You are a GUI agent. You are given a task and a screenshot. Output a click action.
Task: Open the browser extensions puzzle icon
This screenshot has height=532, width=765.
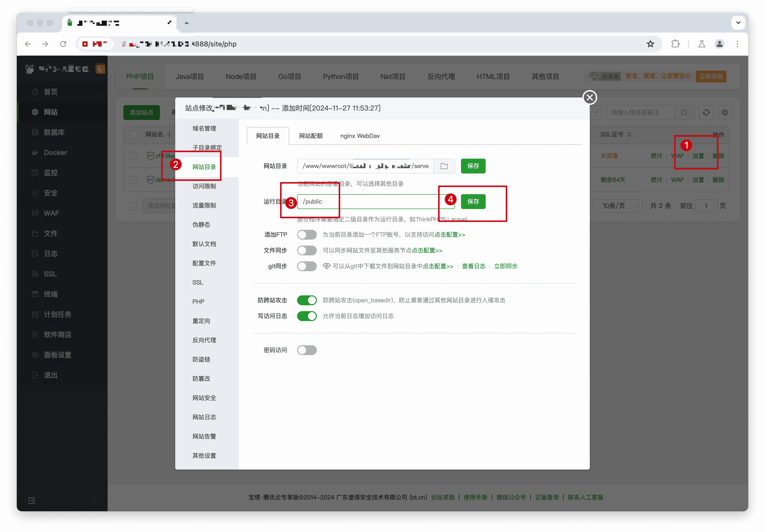click(675, 44)
